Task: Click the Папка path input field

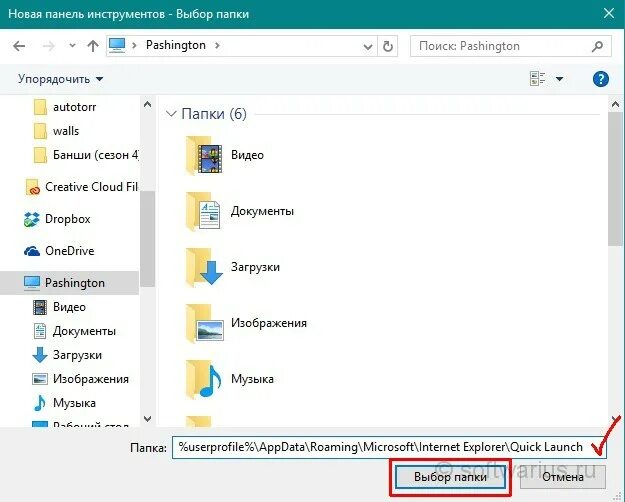Action: (x=389, y=447)
